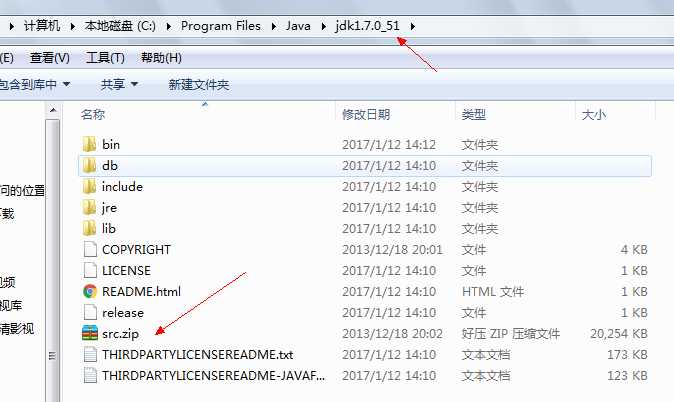Viewport: 674px width, 402px height.
Task: Click the THIRDPARTYLICENSEREADME.txt document icon
Action: point(90,355)
